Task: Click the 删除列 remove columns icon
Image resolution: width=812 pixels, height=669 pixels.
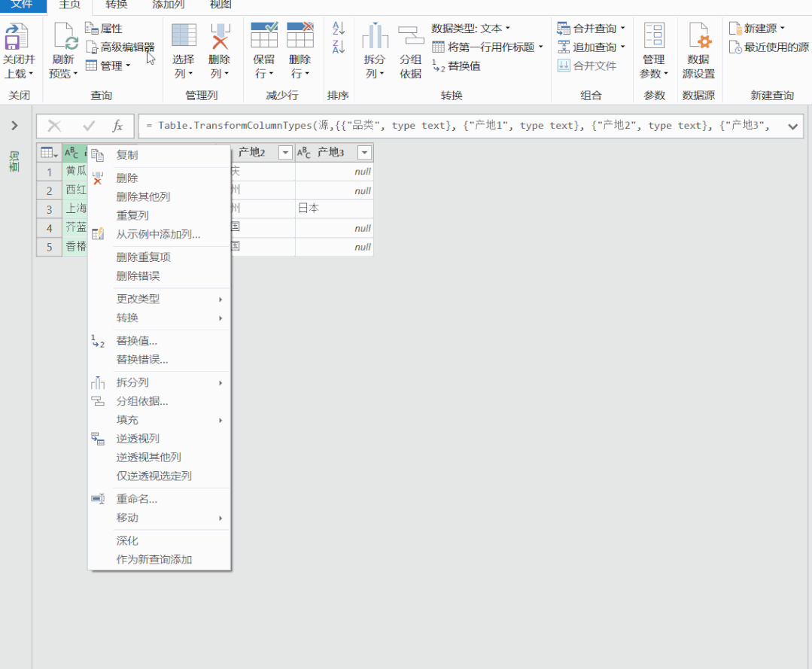Action: (x=220, y=35)
